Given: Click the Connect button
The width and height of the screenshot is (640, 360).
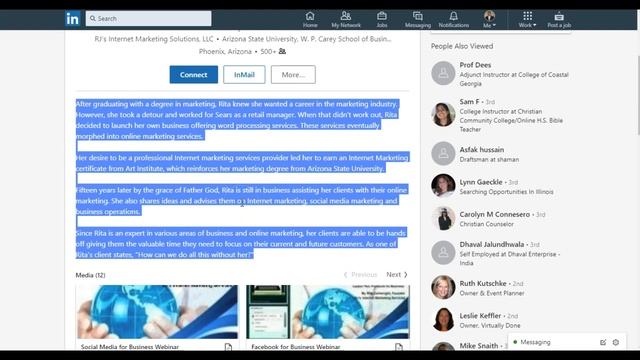Looking at the screenshot, I should click(x=193, y=75).
